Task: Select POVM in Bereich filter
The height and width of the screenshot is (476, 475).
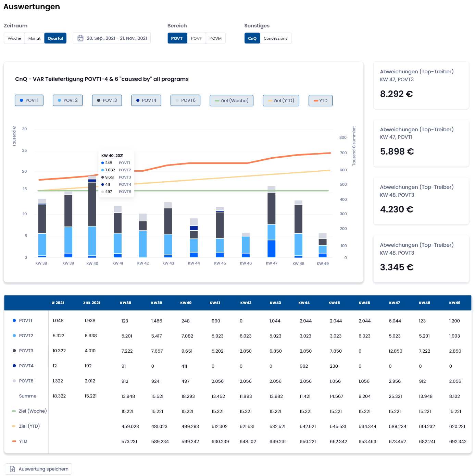Action: click(x=215, y=38)
